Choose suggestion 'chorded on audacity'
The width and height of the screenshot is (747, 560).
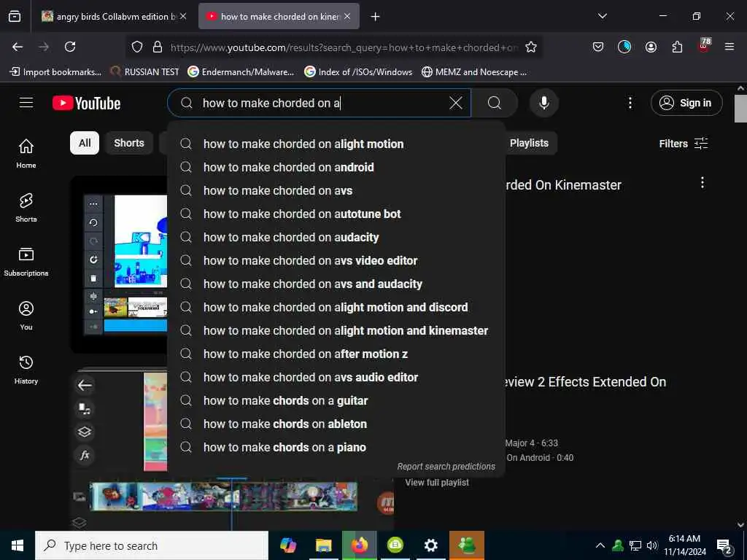[x=336, y=237]
